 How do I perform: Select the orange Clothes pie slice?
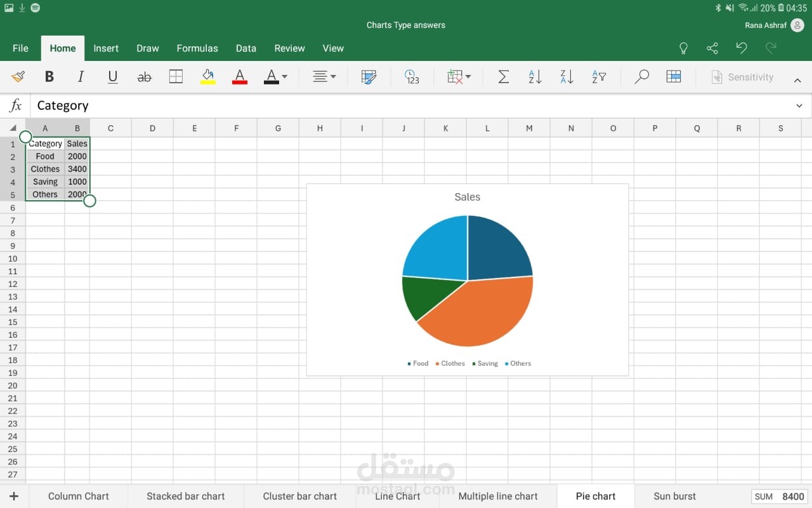482,311
